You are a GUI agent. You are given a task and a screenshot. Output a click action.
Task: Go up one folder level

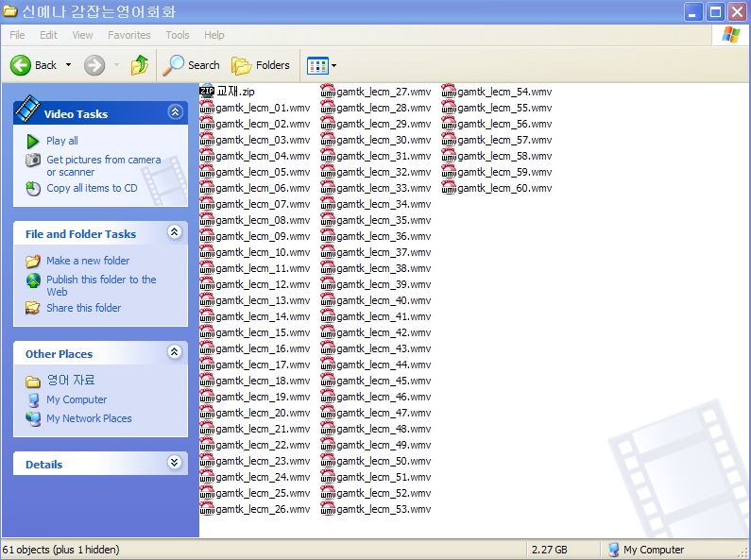coord(140,64)
